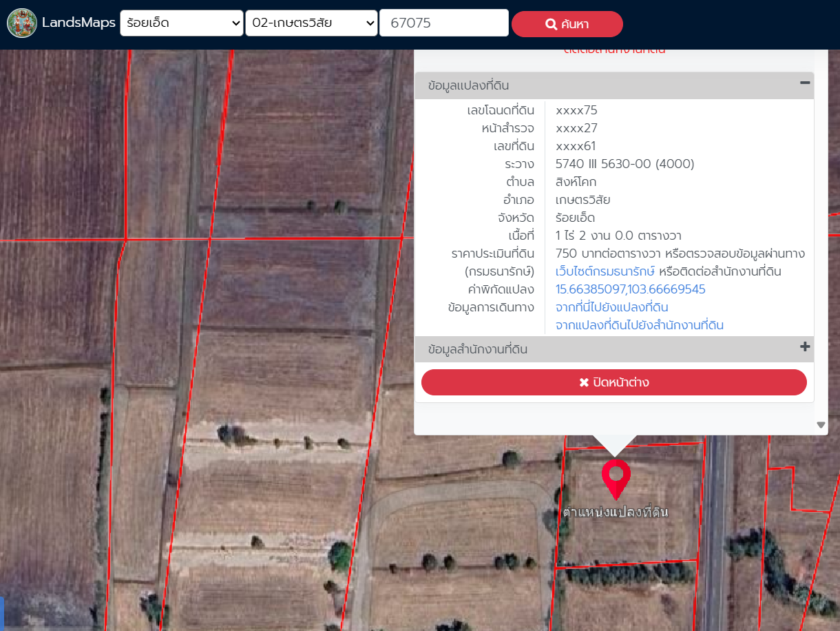Open the province dropdown showing ร้อยเอ็ด

181,23
